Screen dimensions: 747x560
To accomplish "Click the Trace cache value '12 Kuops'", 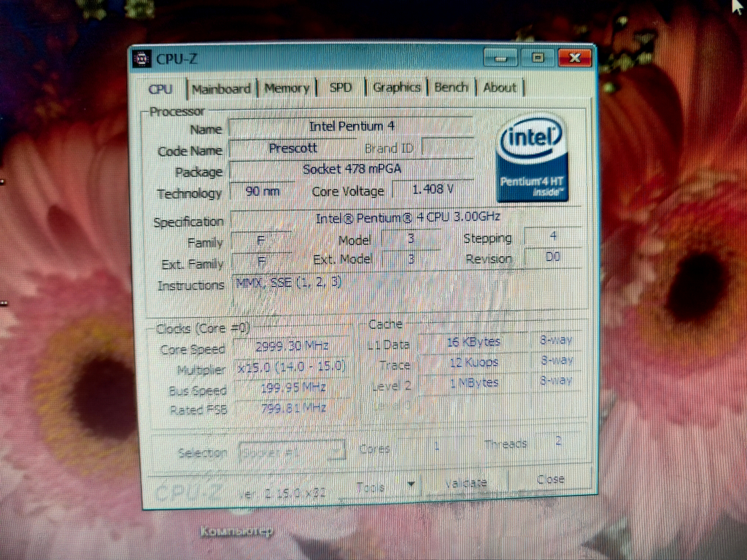I will (473, 362).
